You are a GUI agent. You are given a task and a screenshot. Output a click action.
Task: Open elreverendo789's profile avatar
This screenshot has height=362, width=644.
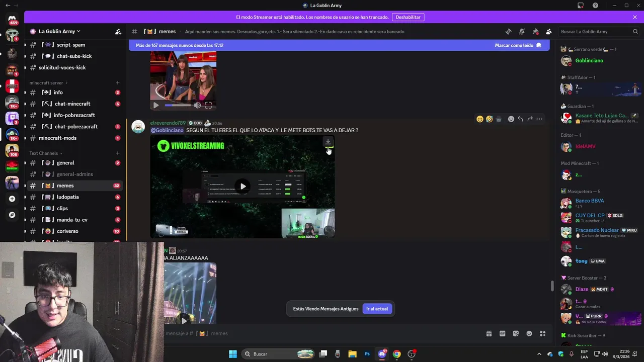coord(138,126)
